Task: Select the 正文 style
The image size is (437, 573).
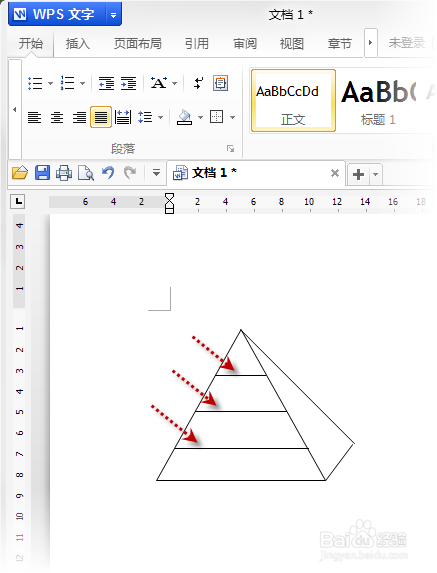Action: (293, 100)
